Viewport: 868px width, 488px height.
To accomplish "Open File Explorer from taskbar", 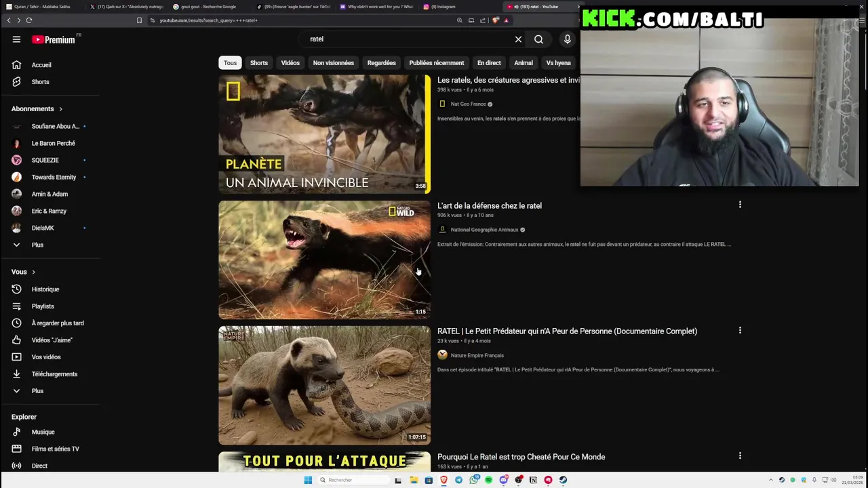I will [x=414, y=480].
